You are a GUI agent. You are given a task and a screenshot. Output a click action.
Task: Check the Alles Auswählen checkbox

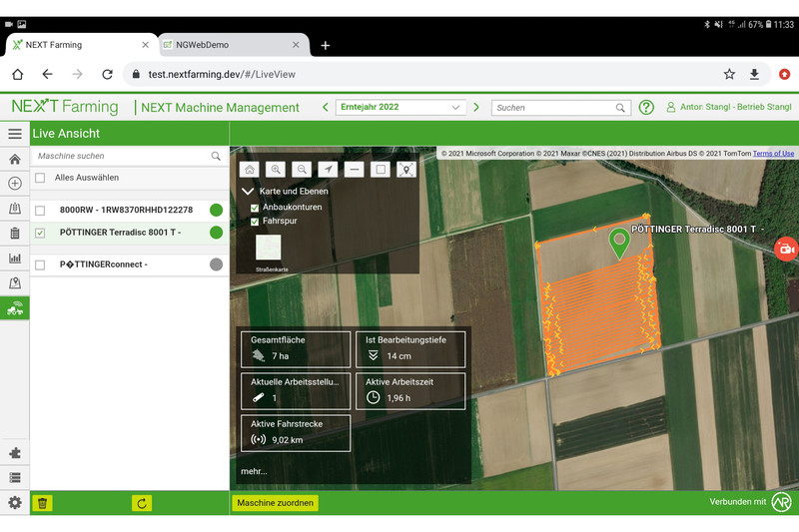click(x=40, y=178)
